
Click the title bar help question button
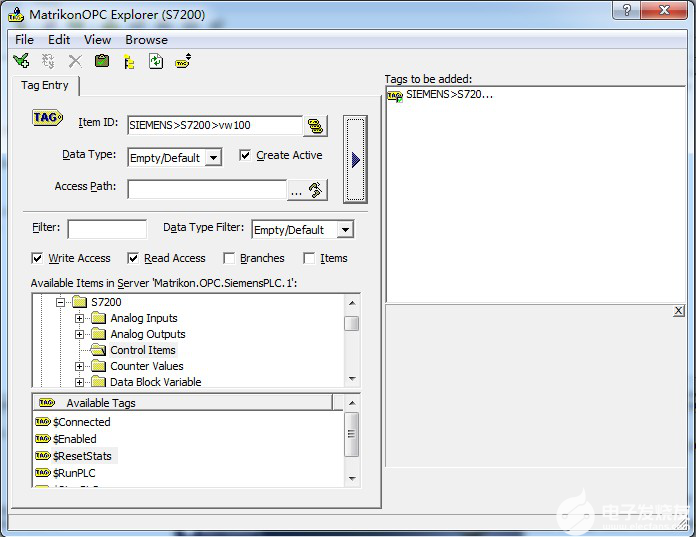tap(627, 10)
